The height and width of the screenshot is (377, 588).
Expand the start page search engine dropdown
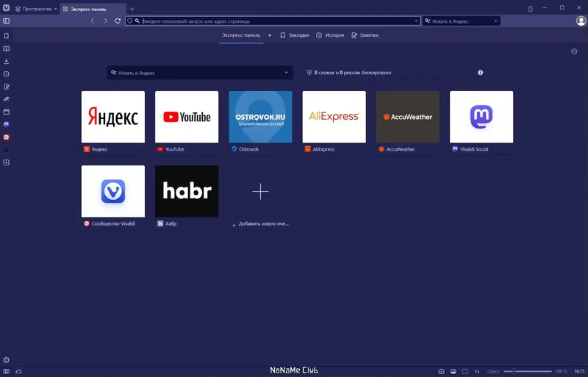coord(286,73)
